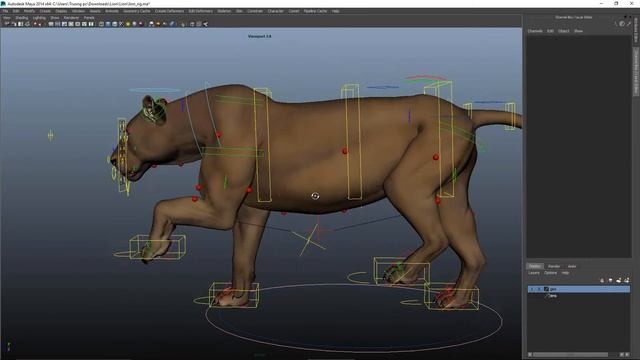Open the vertical Channel Box/Layer Editor side tab
Image resolution: width=640 pixels, height=360 pixels.
tap(636, 72)
